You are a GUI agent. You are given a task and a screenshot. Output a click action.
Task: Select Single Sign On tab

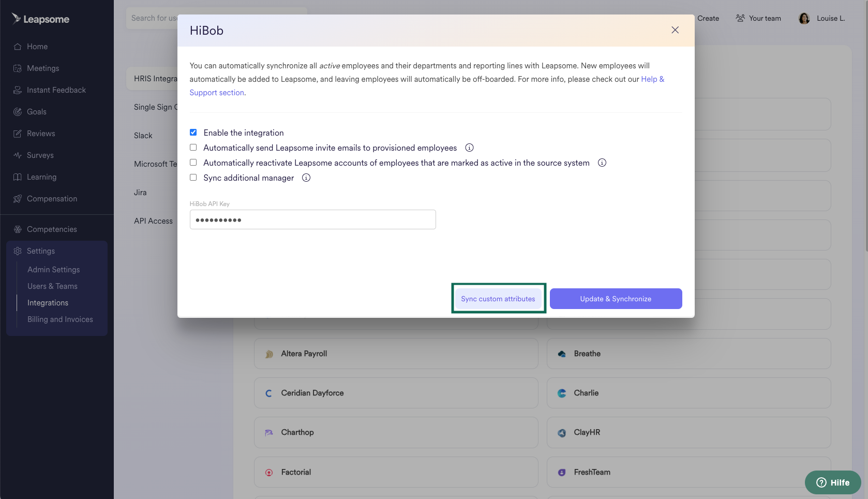tap(155, 107)
